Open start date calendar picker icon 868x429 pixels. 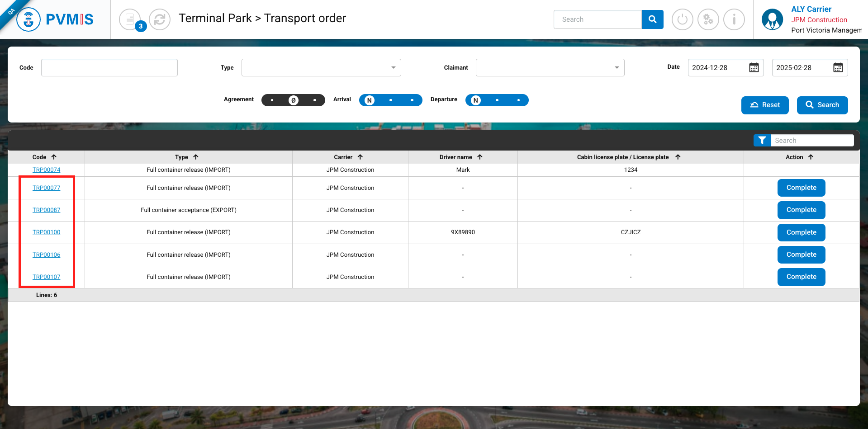[754, 68]
